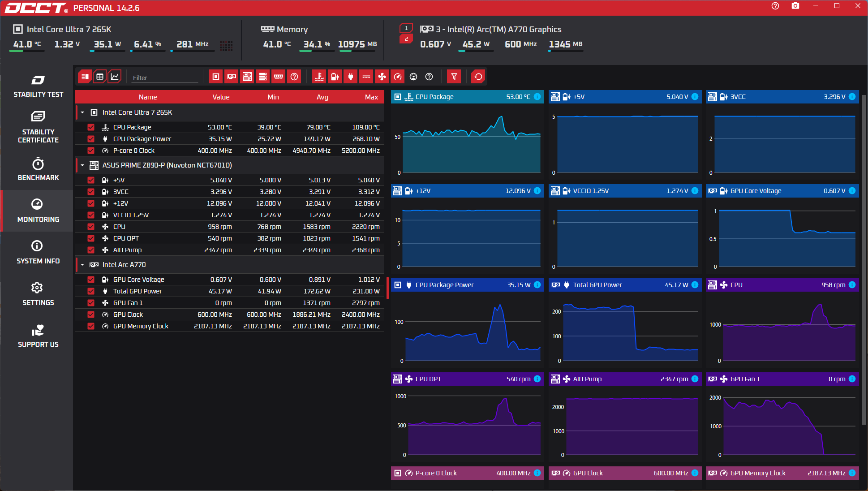Click the motherboard hardware filter icon

click(247, 77)
